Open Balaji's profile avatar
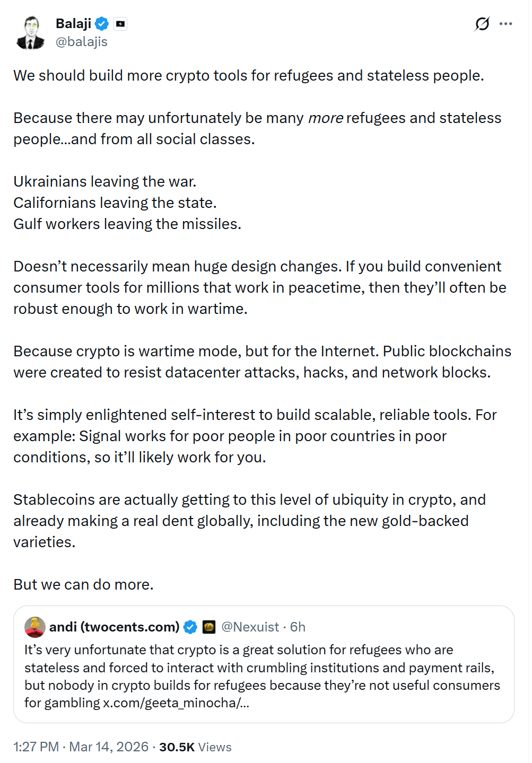 point(32,32)
